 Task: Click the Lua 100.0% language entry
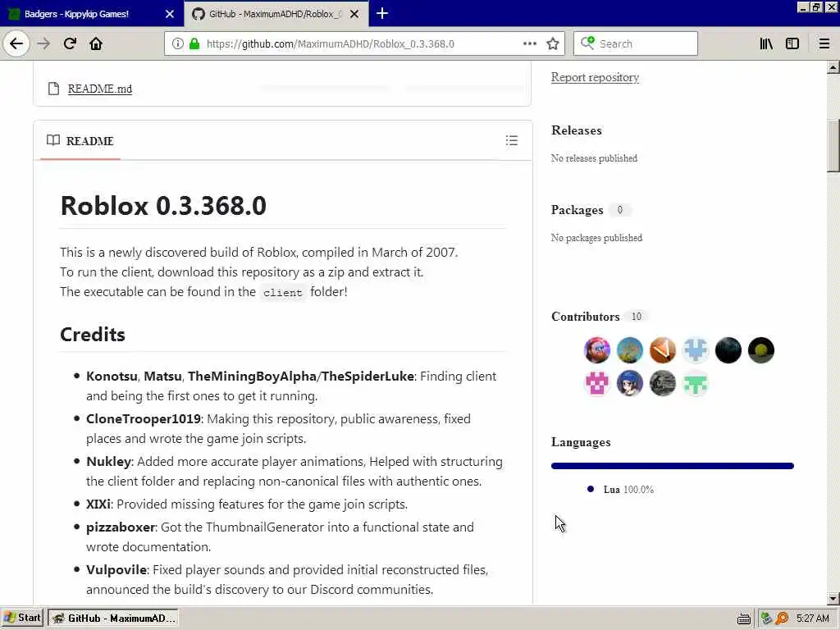[620, 489]
